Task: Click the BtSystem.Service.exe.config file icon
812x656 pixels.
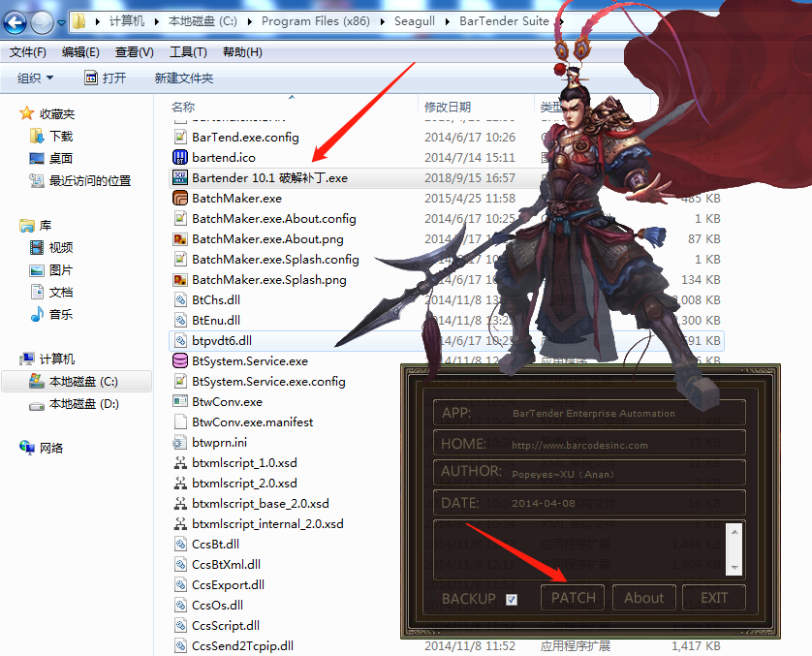Action: point(179,381)
